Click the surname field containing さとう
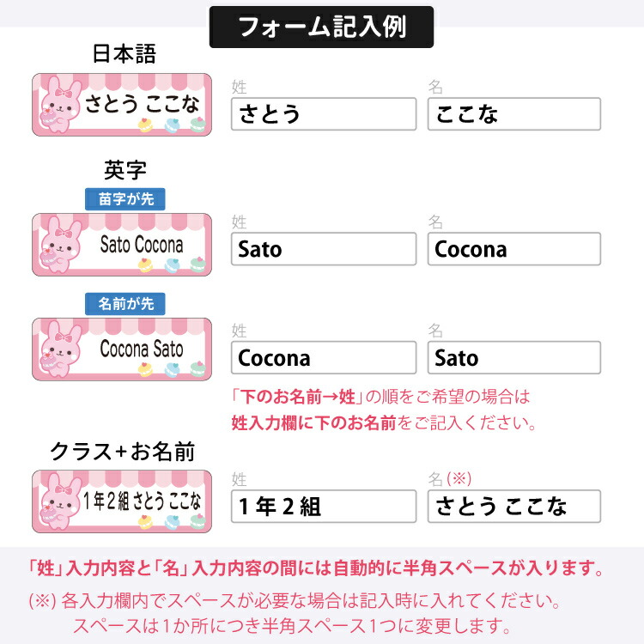The height and width of the screenshot is (644, 644). [x=324, y=114]
